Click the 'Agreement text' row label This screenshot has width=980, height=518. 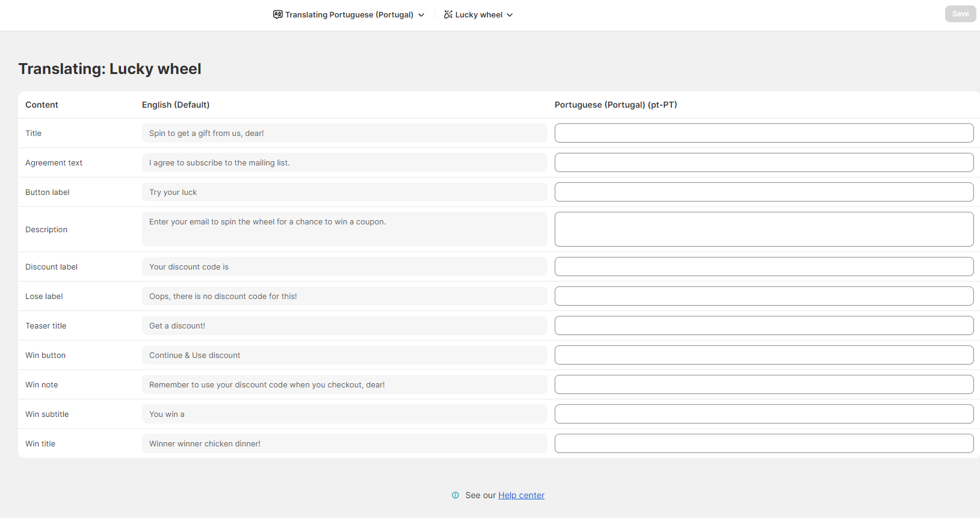(x=54, y=163)
